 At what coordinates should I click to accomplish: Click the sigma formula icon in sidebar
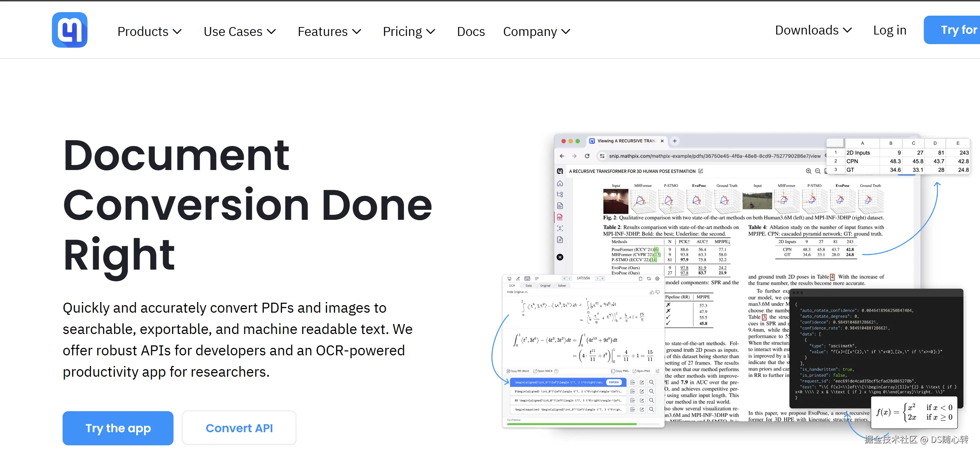point(560,228)
